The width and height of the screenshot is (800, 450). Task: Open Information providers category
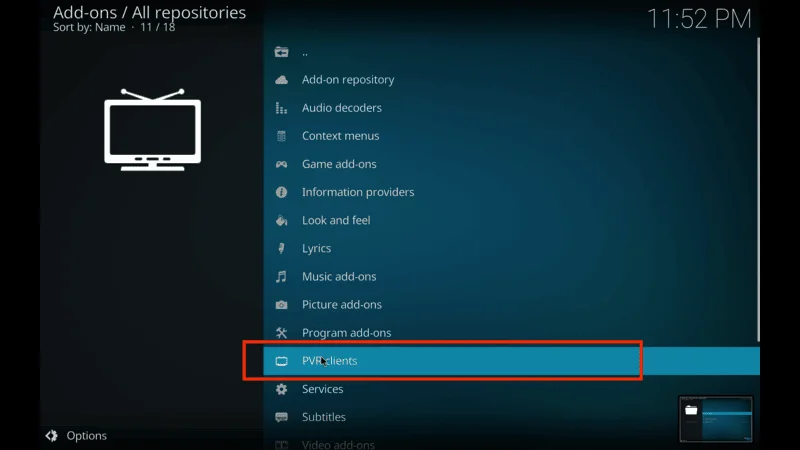511,192
